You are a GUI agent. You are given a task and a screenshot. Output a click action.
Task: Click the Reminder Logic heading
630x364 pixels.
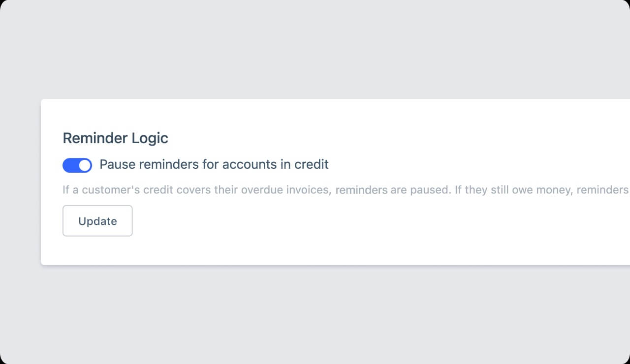(x=115, y=138)
